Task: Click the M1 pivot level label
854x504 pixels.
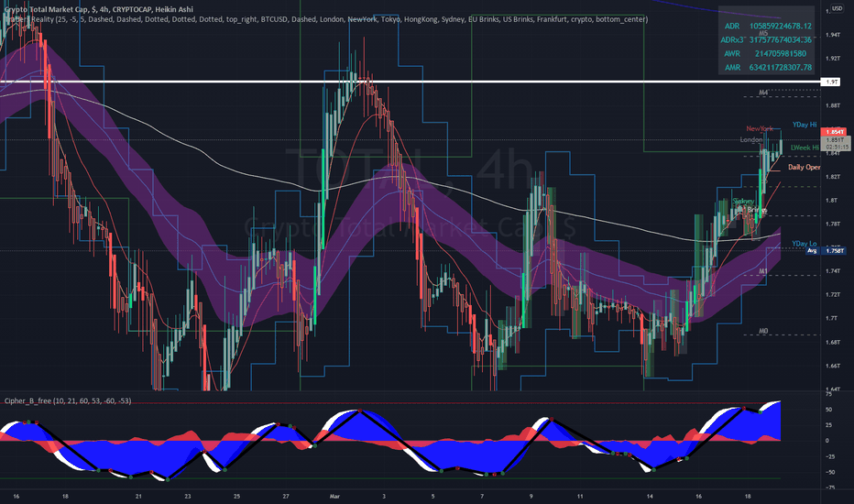Action: pos(763,271)
